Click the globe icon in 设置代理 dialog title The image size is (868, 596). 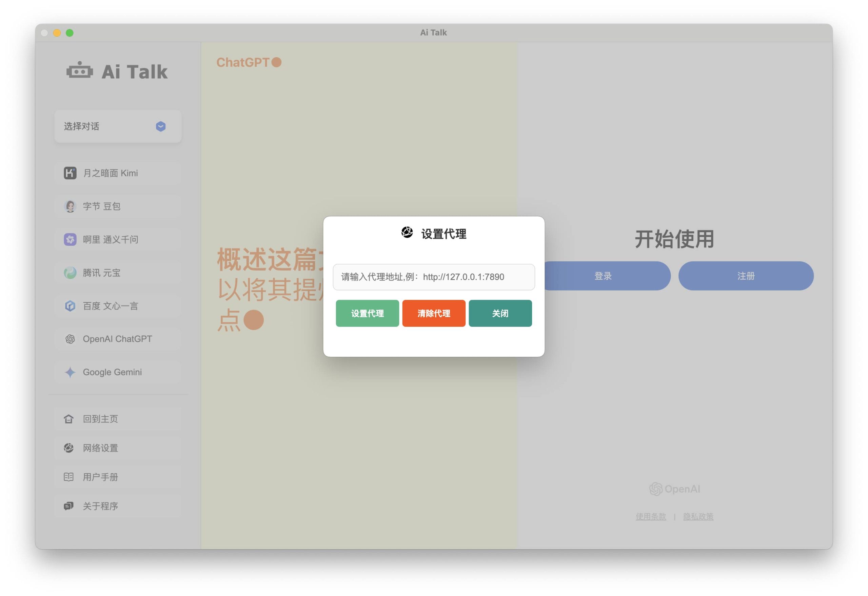tap(407, 232)
